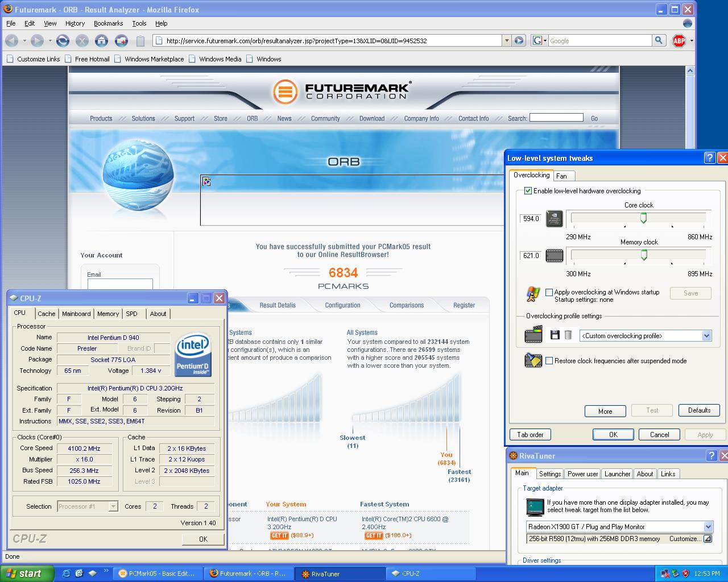This screenshot has height=582, width=728.
Task: Click the delete profile trash icon
Action: click(x=568, y=335)
